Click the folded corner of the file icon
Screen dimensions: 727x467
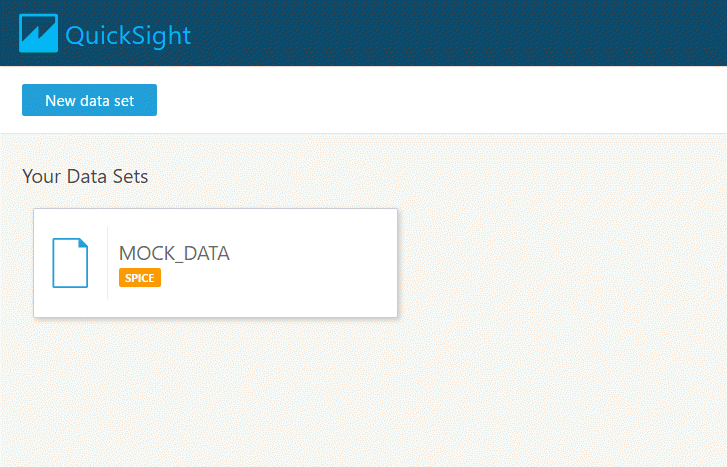(83, 243)
